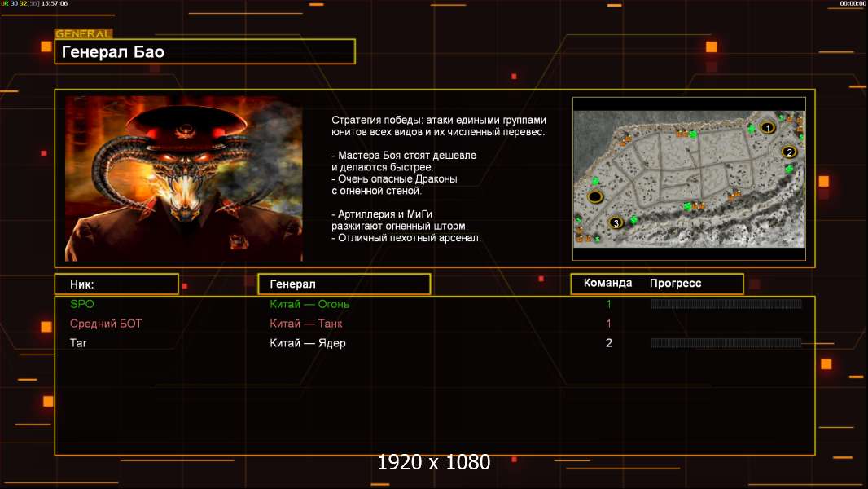Click team number 2 in Tar row
This screenshot has width=868, height=489.
(x=609, y=343)
